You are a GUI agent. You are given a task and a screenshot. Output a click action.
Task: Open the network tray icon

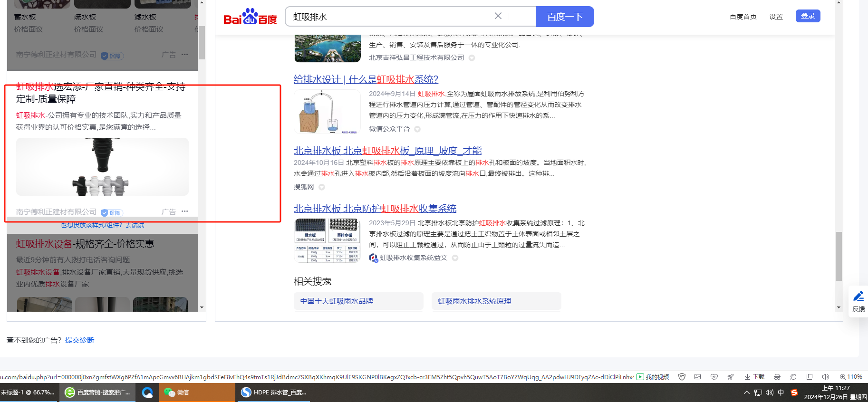click(758, 392)
